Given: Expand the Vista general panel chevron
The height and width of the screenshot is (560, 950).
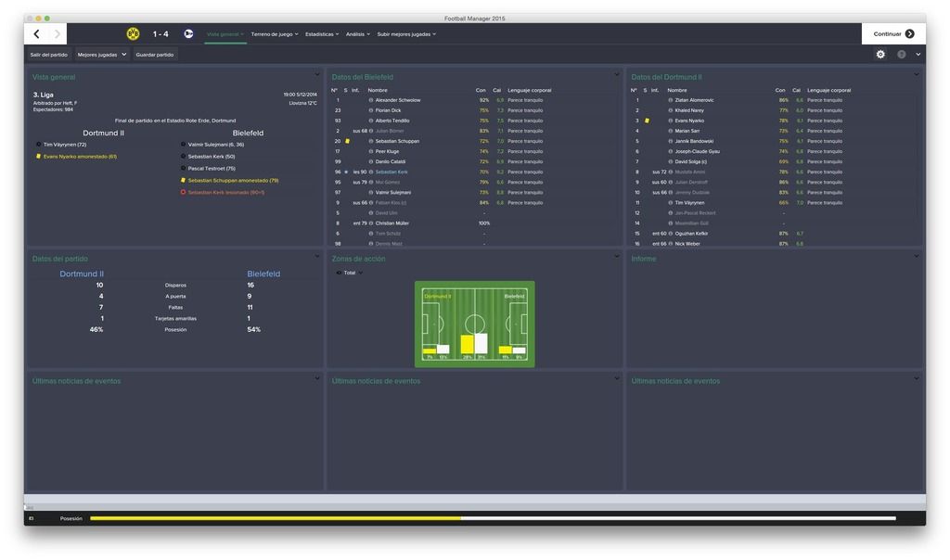Looking at the screenshot, I should click(x=317, y=75).
